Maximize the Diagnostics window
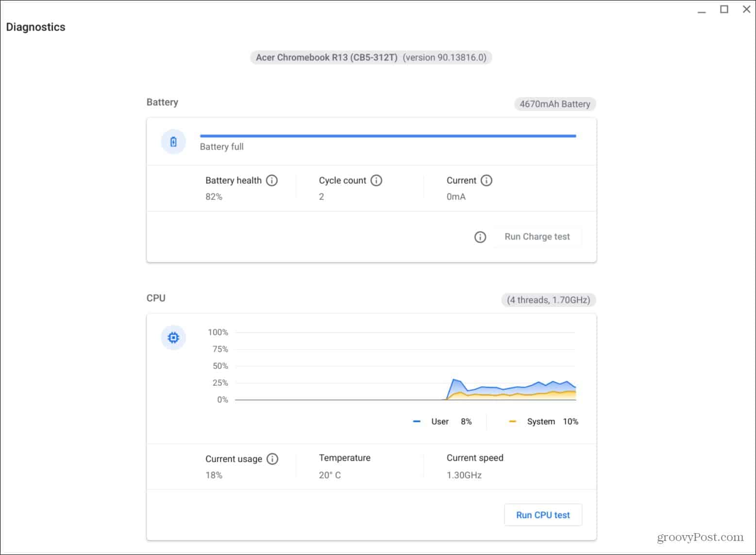Image resolution: width=756 pixels, height=555 pixels. 724,9
